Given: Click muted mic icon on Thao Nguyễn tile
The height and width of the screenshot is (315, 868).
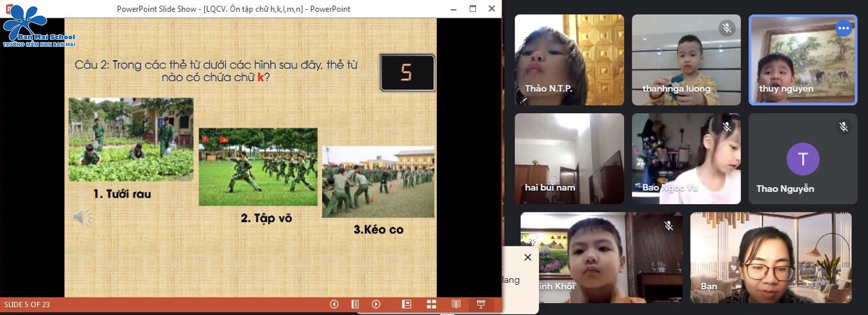Looking at the screenshot, I should click(x=844, y=127).
